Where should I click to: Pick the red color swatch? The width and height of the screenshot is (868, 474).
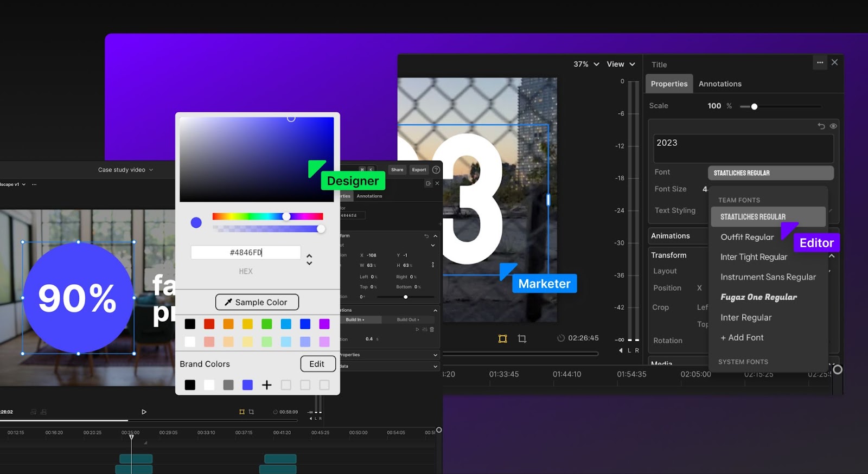point(209,324)
